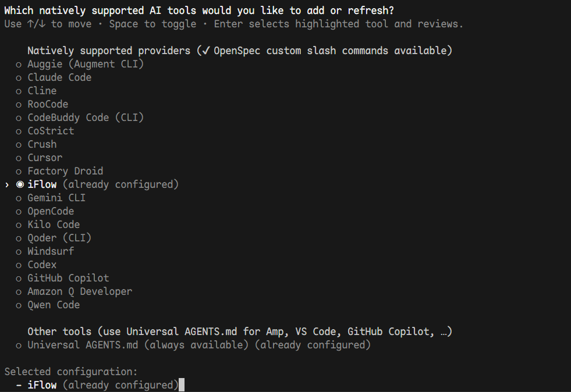Pick Windsurf from the providers
This screenshot has height=392, width=571.
pyautogui.click(x=51, y=251)
